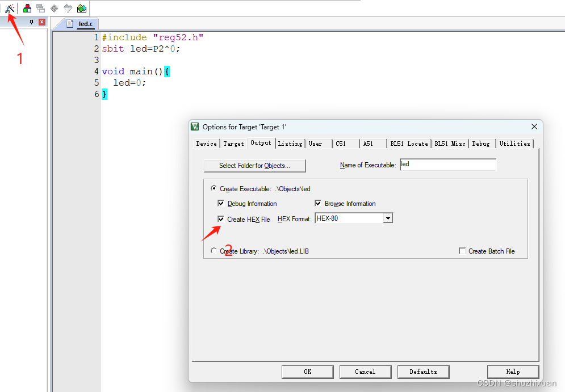The width and height of the screenshot is (565, 392).
Task: Switch to the Device tab
Action: coord(207,144)
